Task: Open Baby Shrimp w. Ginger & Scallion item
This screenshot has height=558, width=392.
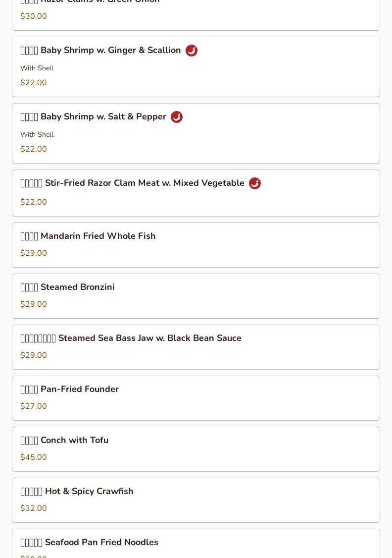Action: click(196, 67)
